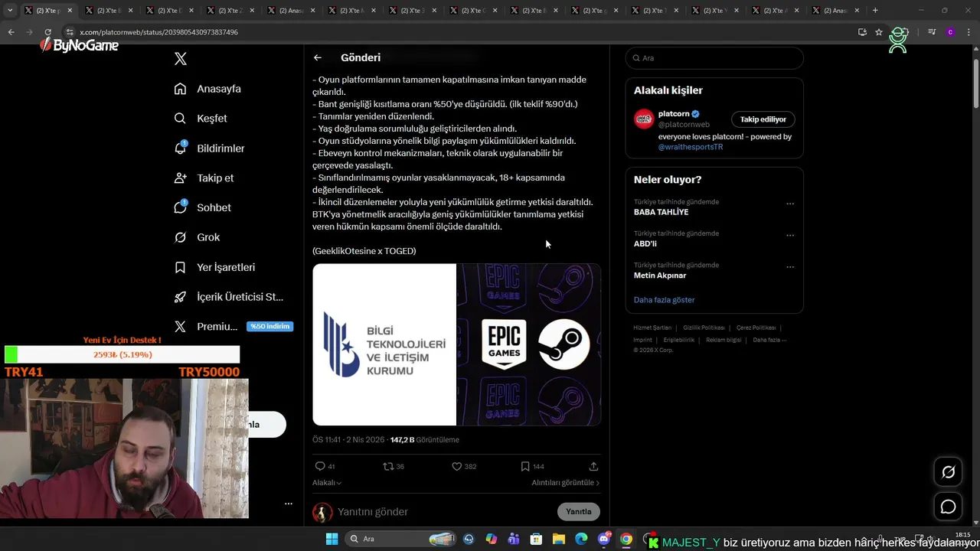The height and width of the screenshot is (551, 980).
Task: Open browser three-dot menu
Action: click(968, 32)
